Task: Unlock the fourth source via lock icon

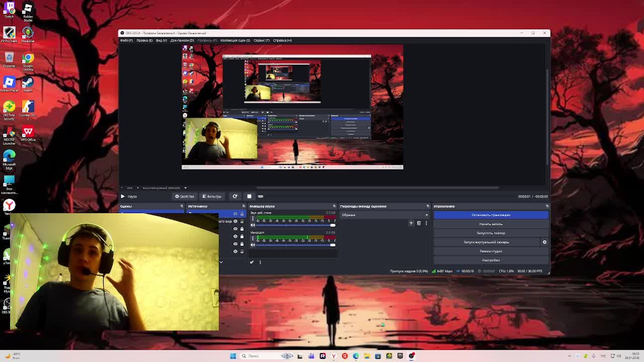Action: coord(242,236)
